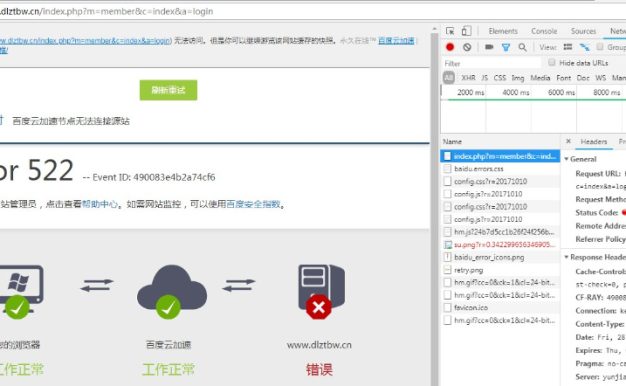This screenshot has height=386, width=626.
Task: Filter requests by Font
Action: (x=563, y=78)
